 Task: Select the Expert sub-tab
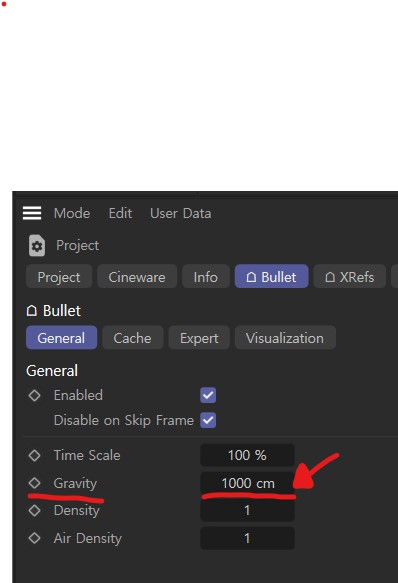point(199,338)
